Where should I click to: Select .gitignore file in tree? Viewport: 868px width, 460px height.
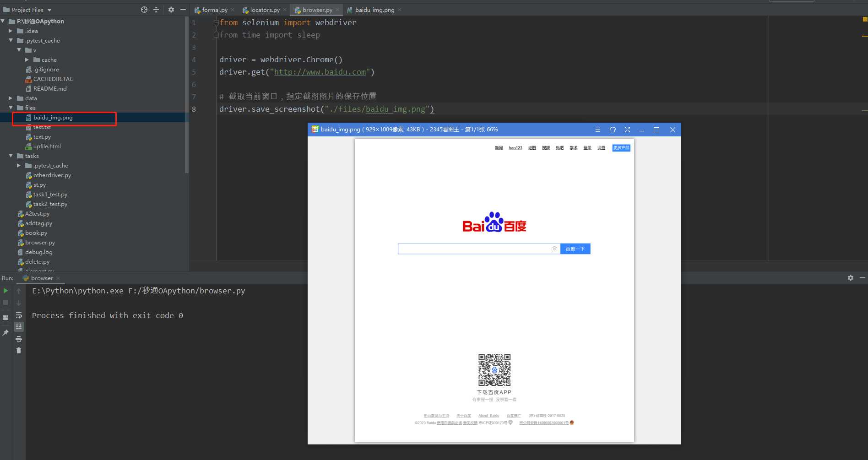point(46,70)
